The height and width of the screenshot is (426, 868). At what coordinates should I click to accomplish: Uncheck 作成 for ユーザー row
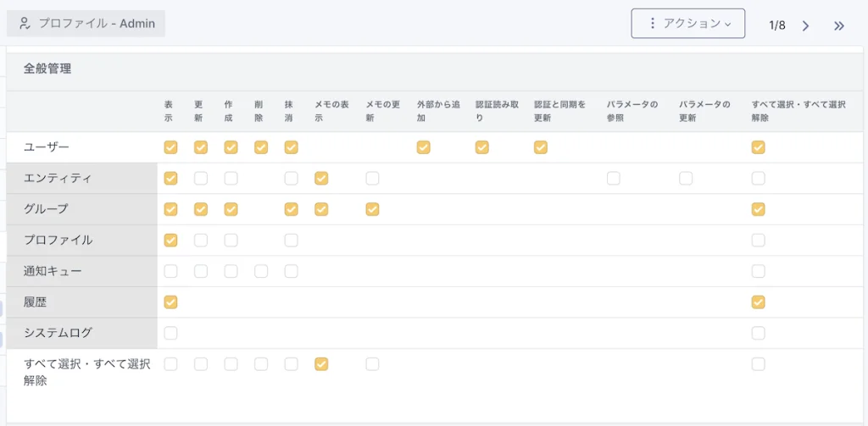coord(231,147)
